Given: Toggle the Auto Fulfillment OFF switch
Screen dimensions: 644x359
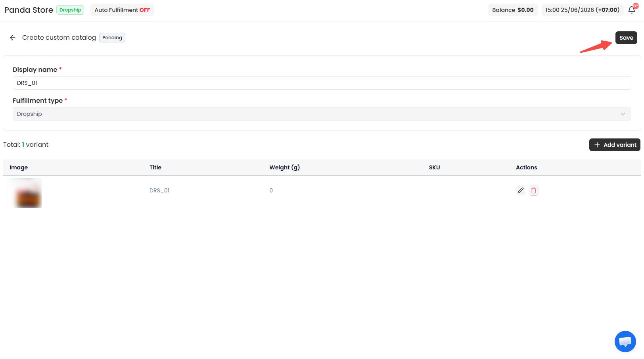Looking at the screenshot, I should 122,10.
